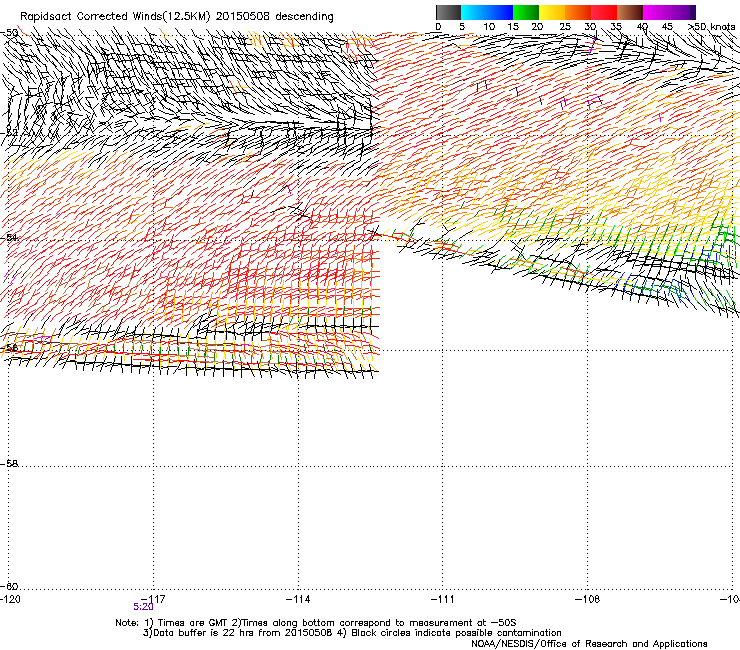Click the legend label '45'
The height and width of the screenshot is (650, 740).
666,26
